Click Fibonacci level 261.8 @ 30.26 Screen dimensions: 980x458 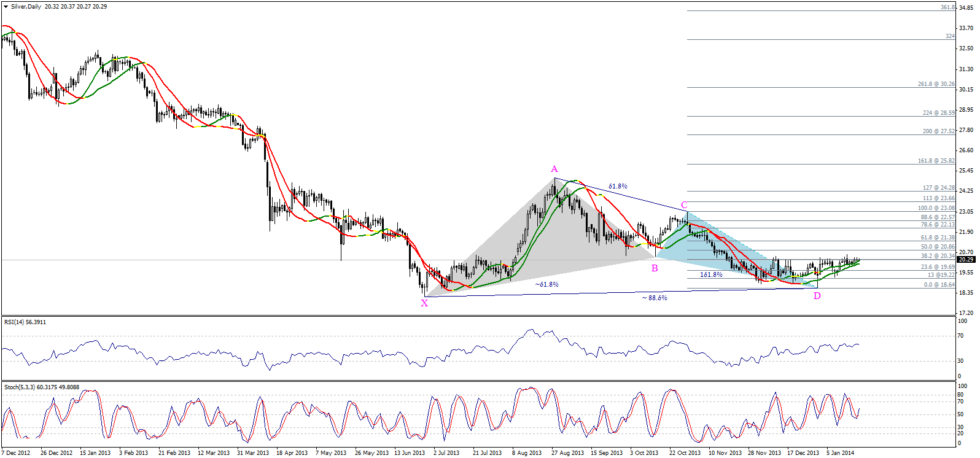936,84
